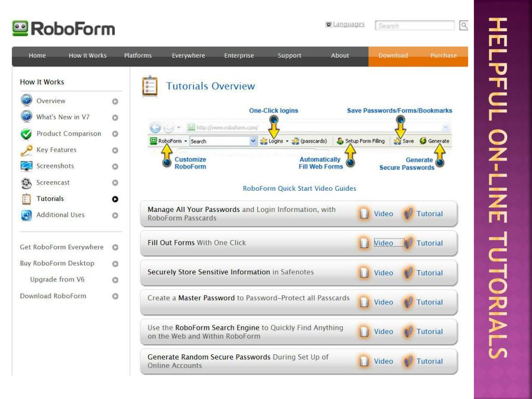Click arrow bullet next to Get RoboForm Everywhere
The width and height of the screenshot is (532, 399).
(115, 247)
